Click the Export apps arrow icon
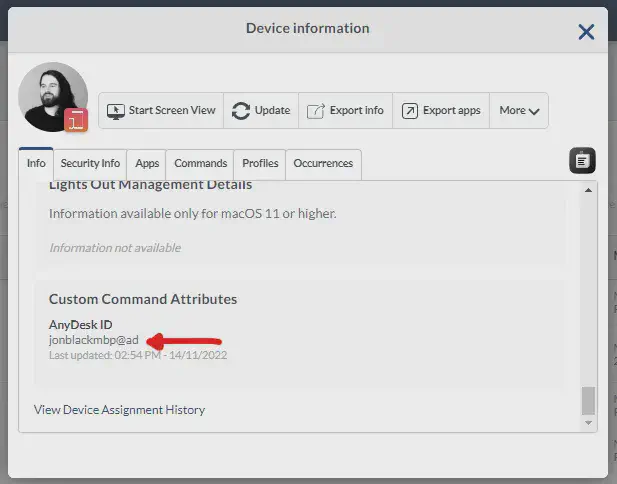Screen dimensions: 617x484 coord(410,110)
